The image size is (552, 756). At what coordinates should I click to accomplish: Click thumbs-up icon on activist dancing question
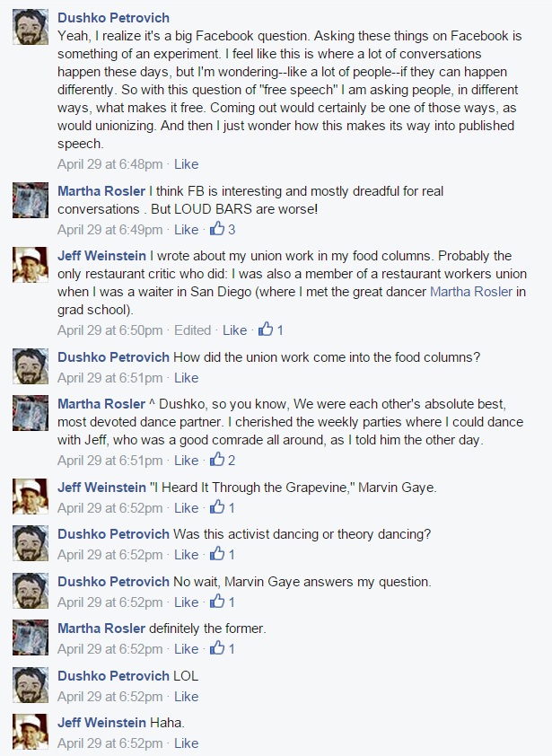(x=216, y=555)
